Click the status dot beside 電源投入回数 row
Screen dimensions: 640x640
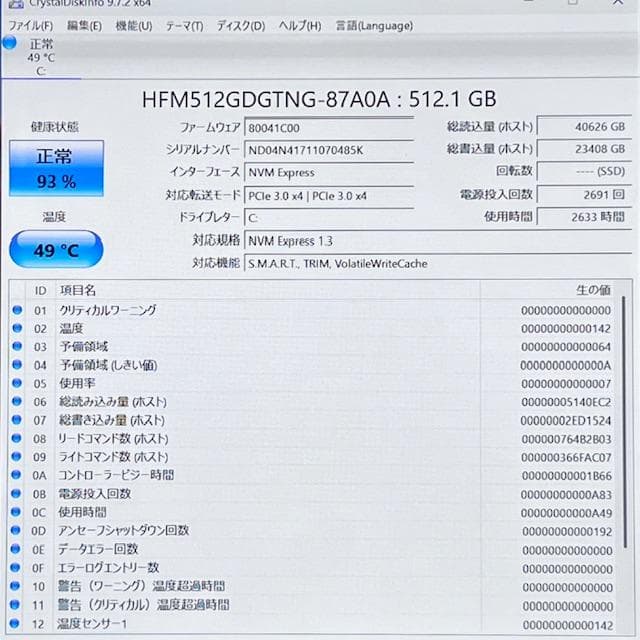16,493
